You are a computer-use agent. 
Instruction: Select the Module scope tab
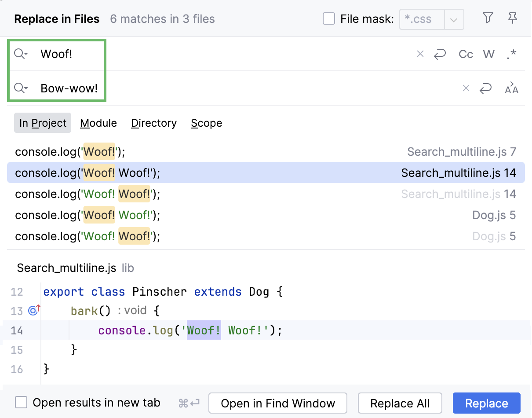click(x=98, y=123)
